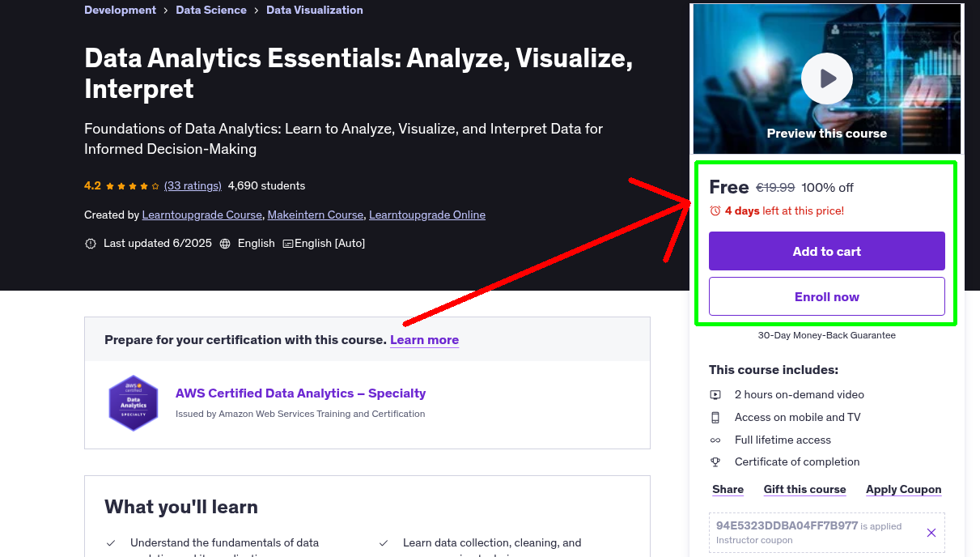Click the last updated badge icon
This screenshot has width=980, height=557.
(91, 244)
